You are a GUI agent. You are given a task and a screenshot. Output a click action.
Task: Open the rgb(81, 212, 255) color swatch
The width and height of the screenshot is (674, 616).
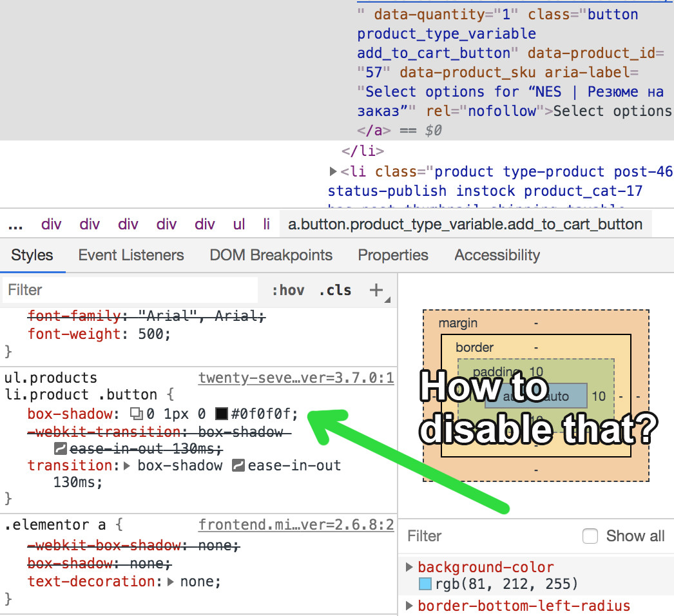pyautogui.click(x=425, y=584)
